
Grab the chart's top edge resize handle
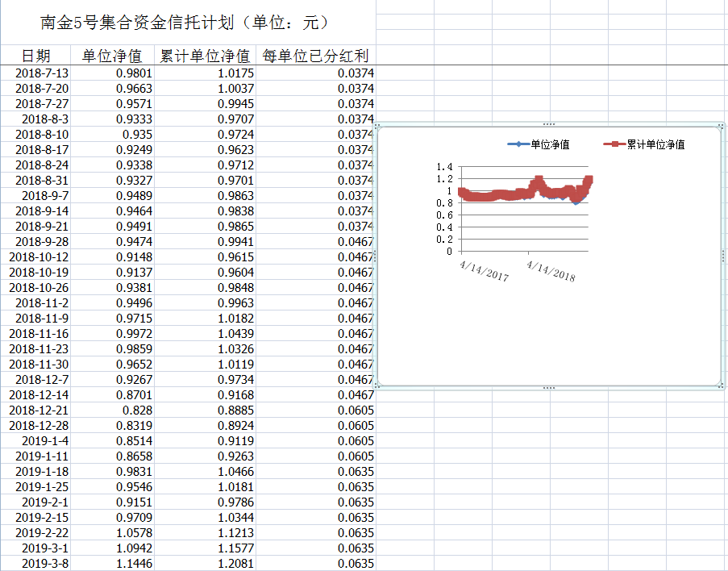click(549, 124)
